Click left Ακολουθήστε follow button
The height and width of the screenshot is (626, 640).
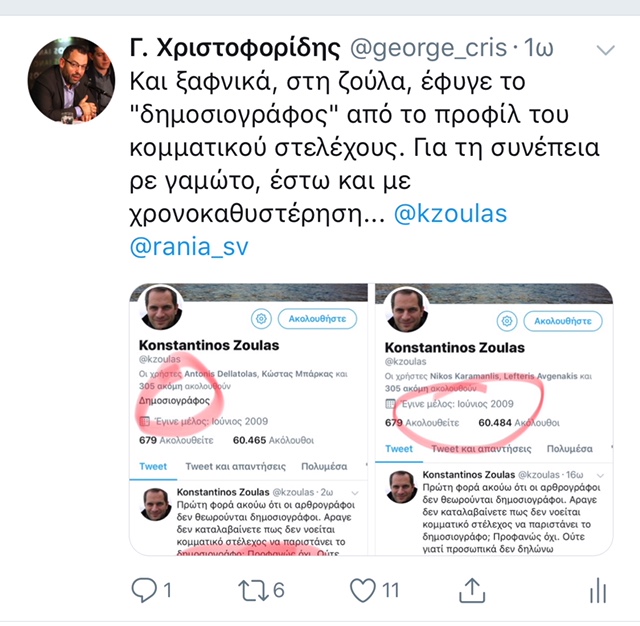tap(317, 319)
